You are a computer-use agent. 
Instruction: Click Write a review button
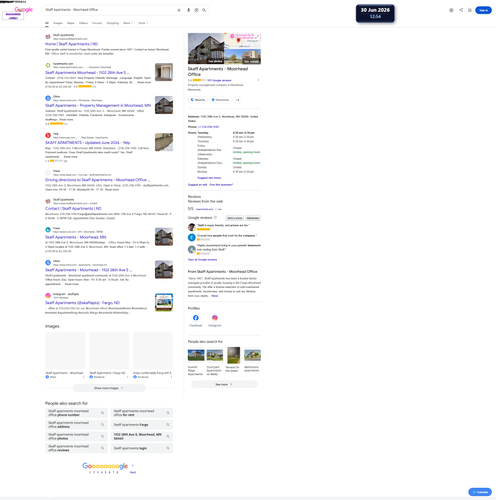point(235,218)
